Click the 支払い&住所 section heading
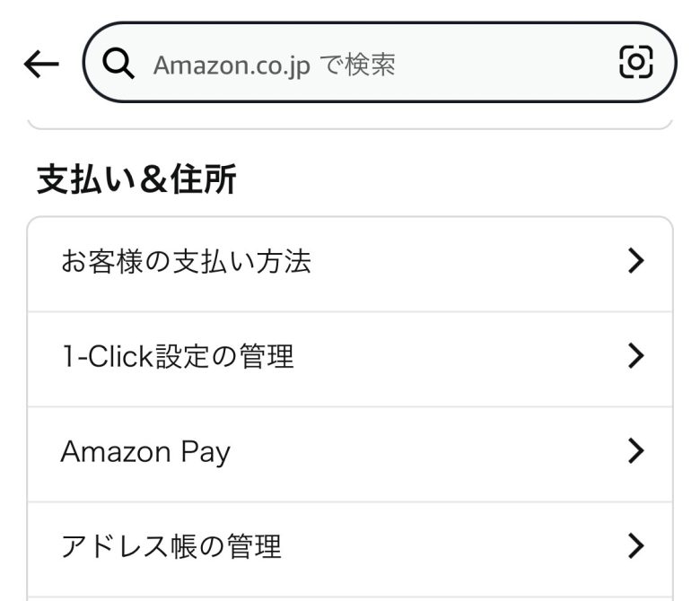 point(136,180)
